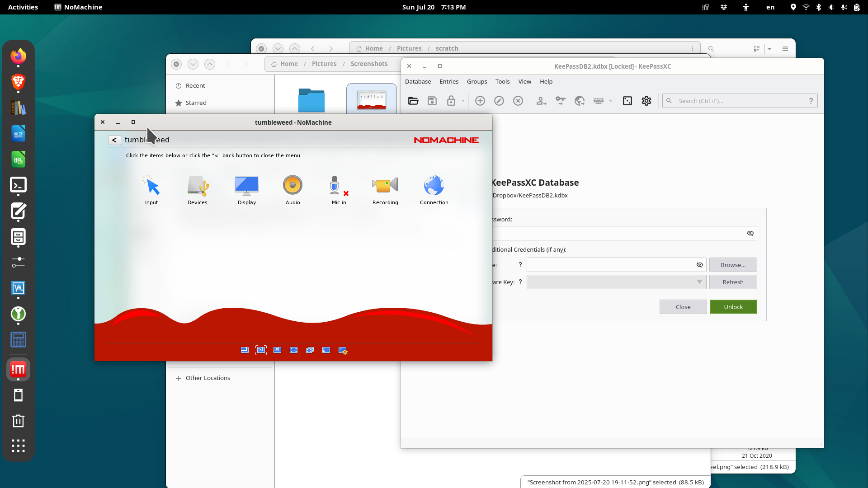Open Entries menu in KeePassXC
The image size is (868, 488).
click(449, 82)
